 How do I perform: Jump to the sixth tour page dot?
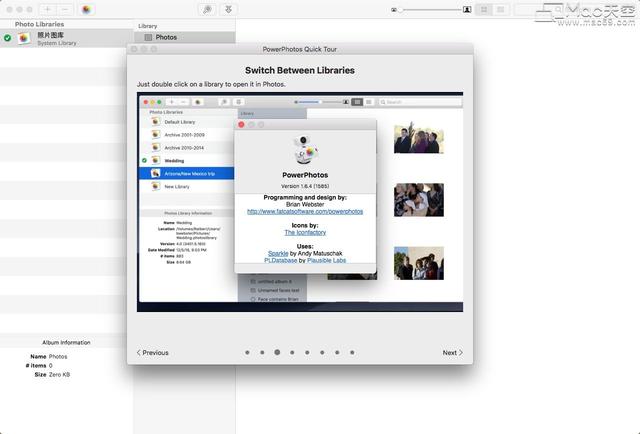coord(322,352)
